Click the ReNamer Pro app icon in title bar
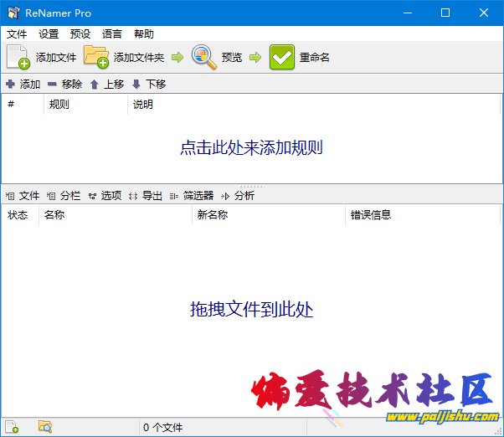The height and width of the screenshot is (437, 504). point(13,13)
